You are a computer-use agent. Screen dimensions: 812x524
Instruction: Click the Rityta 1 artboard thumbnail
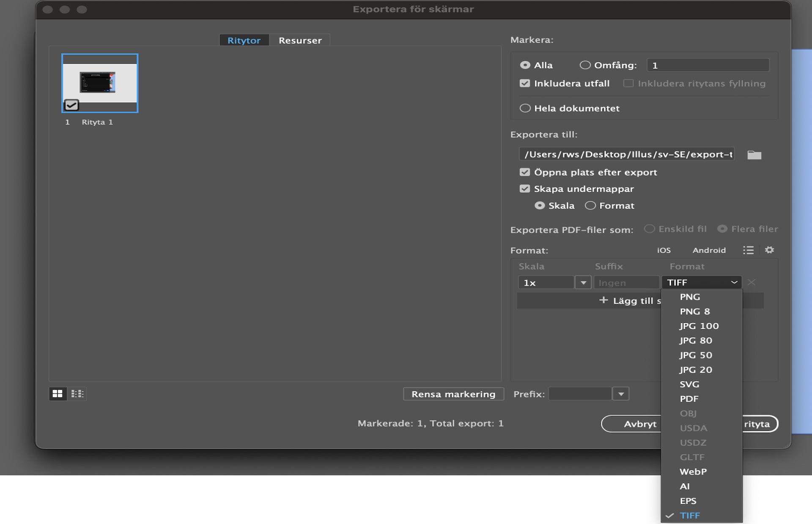coord(100,83)
